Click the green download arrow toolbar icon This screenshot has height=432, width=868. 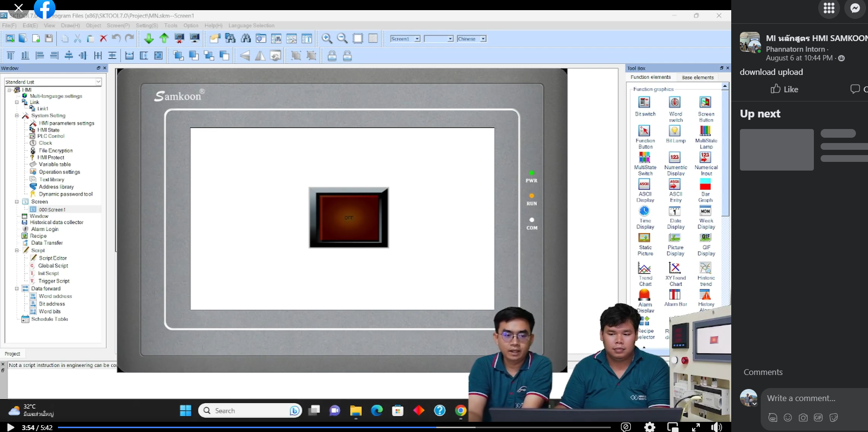[x=149, y=39]
